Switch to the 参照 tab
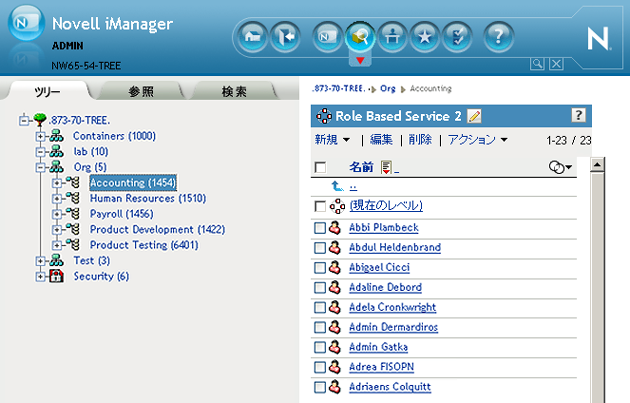This screenshot has height=403, width=630. (x=141, y=92)
